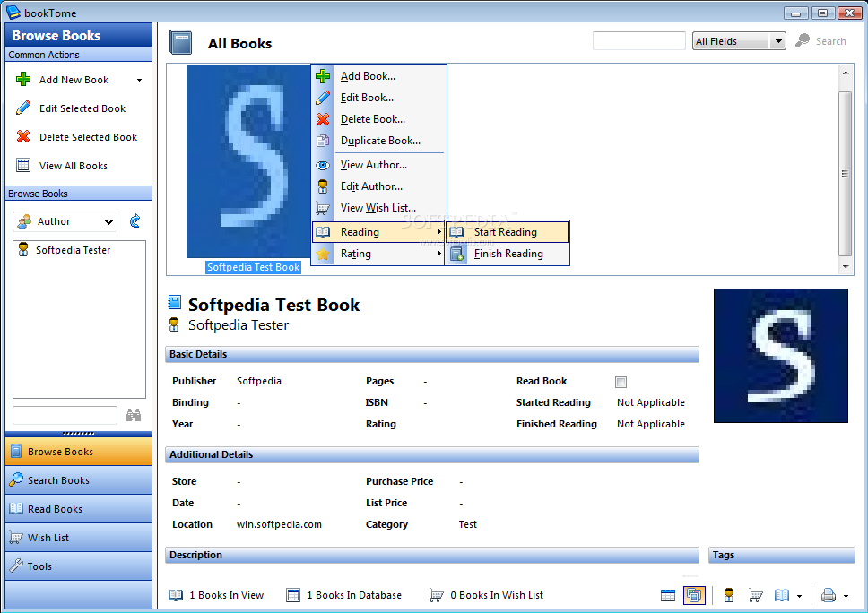The width and height of the screenshot is (868, 613).
Task: Choose View Wish List... menu entry
Action: coord(379,208)
